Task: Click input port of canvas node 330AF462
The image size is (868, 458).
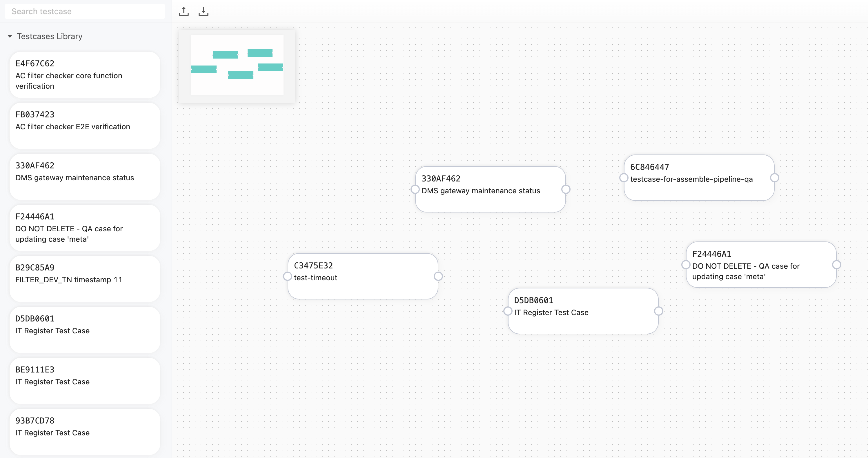Action: point(415,189)
